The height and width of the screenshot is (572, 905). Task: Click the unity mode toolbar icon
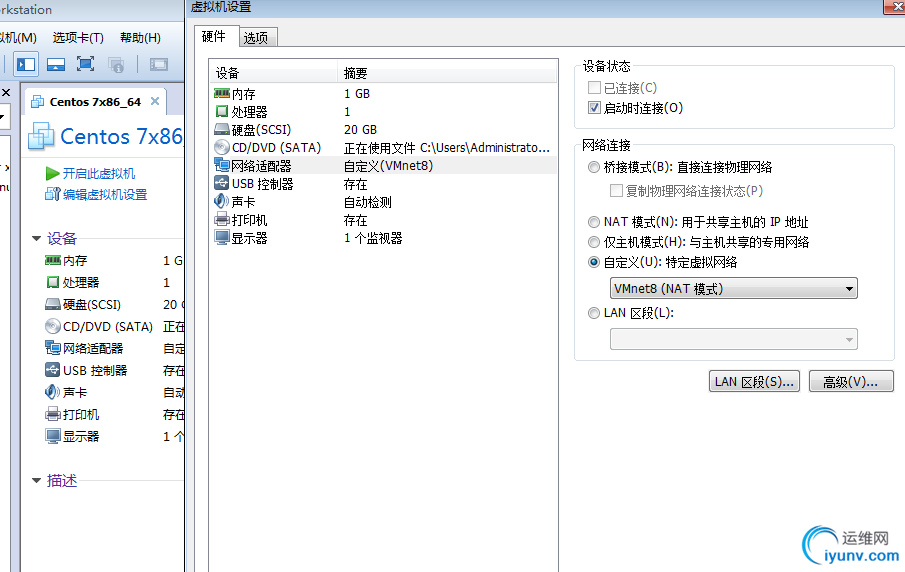click(x=116, y=64)
